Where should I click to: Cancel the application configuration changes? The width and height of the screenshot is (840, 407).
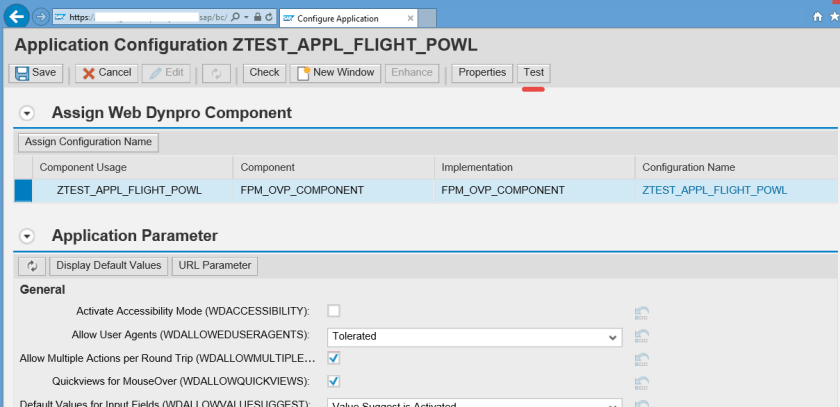point(105,73)
